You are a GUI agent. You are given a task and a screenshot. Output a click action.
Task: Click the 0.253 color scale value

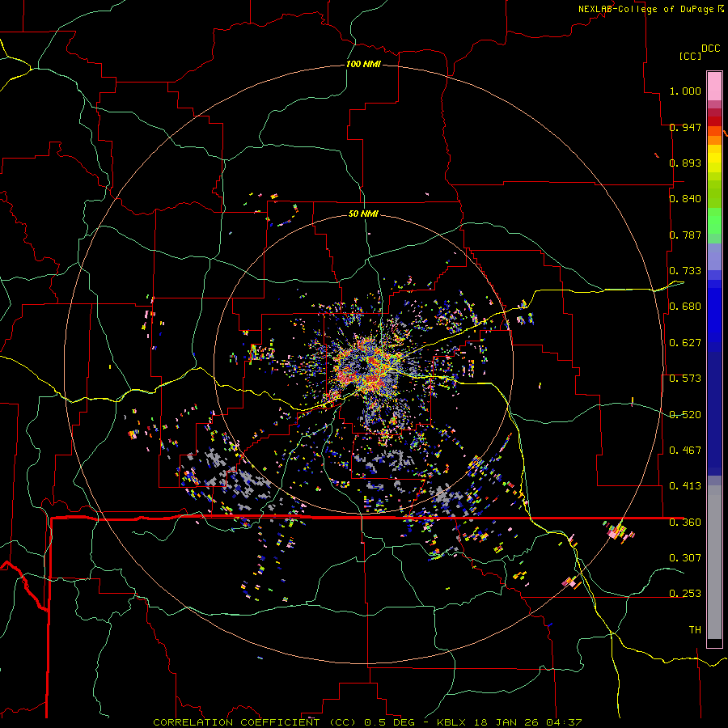coord(685,594)
